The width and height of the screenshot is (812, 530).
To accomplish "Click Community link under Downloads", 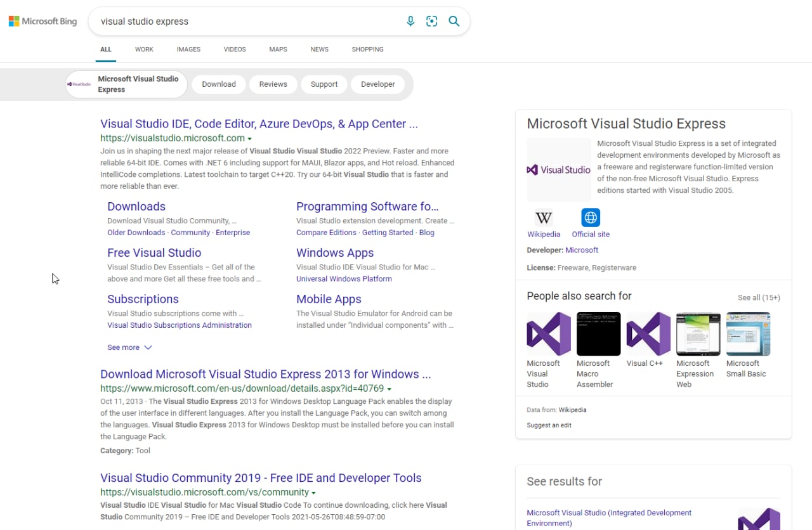I will pos(190,233).
